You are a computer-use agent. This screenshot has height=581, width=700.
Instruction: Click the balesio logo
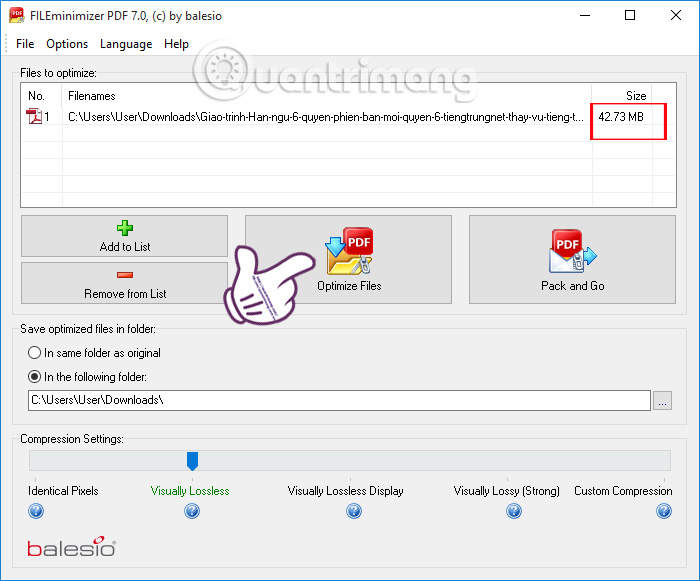coord(71,547)
